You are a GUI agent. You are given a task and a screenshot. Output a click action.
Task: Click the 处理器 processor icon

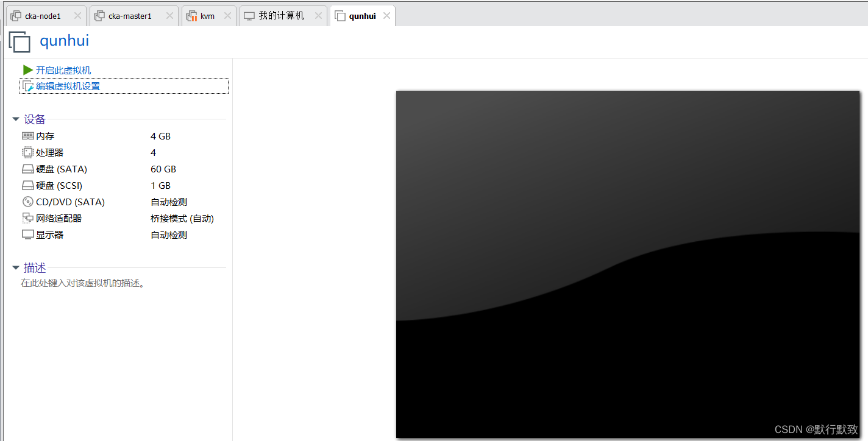coord(28,152)
